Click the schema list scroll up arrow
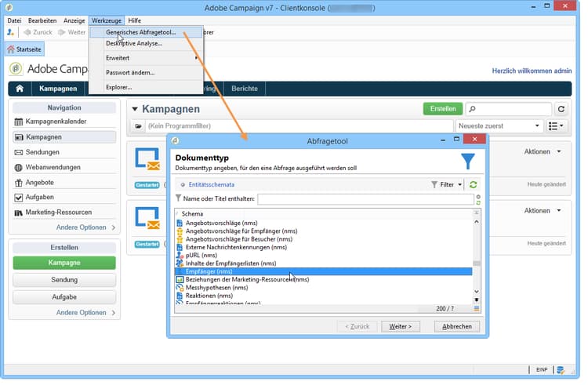The height and width of the screenshot is (385, 588). [x=476, y=222]
